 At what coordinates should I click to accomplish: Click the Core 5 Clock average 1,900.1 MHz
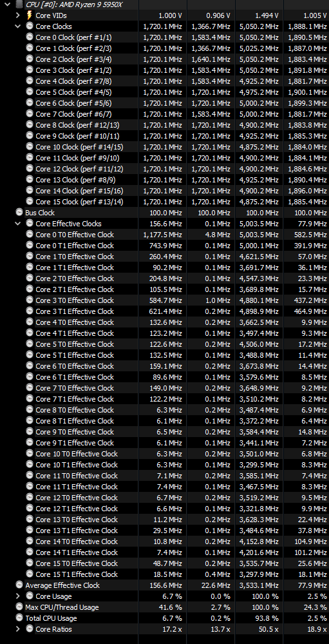(x=308, y=92)
